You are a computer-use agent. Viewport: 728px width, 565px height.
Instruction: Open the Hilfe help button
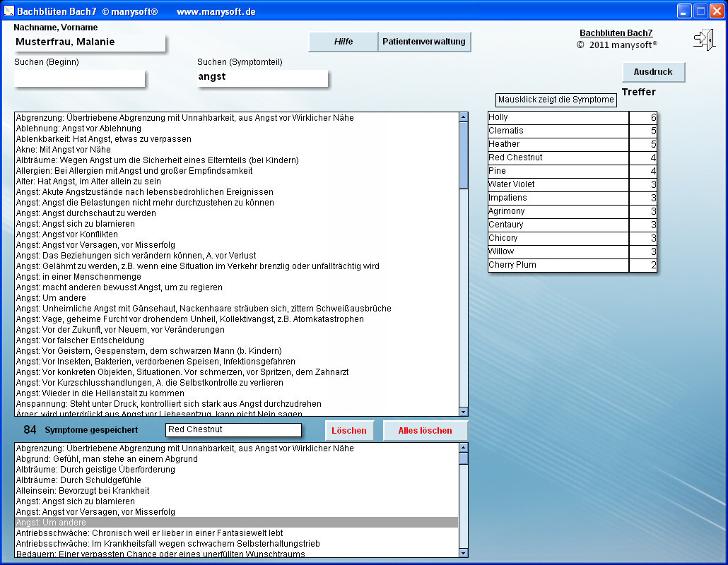click(x=343, y=41)
